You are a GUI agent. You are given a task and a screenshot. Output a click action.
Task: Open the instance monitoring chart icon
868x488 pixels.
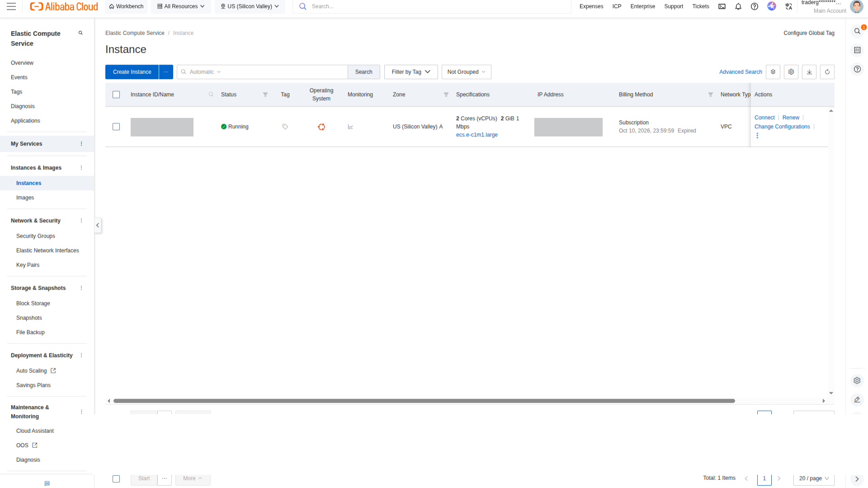[350, 127]
